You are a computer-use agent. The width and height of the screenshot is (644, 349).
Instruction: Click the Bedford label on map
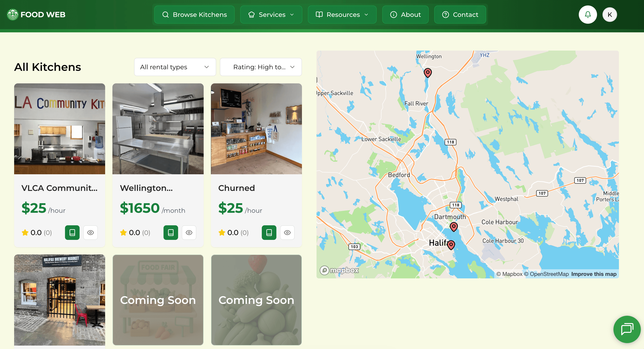(399, 175)
